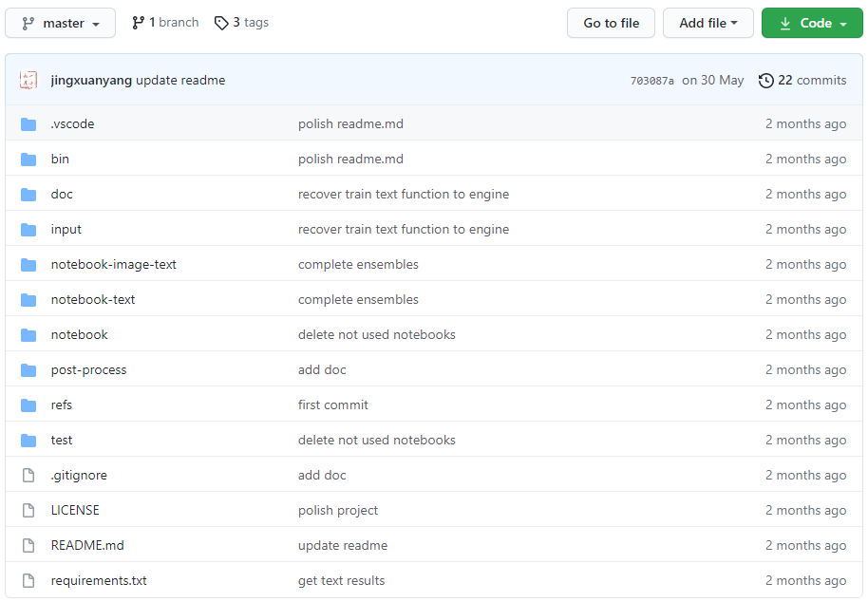Click the commit history clock icon
The height and width of the screenshot is (602, 868).
click(x=765, y=81)
